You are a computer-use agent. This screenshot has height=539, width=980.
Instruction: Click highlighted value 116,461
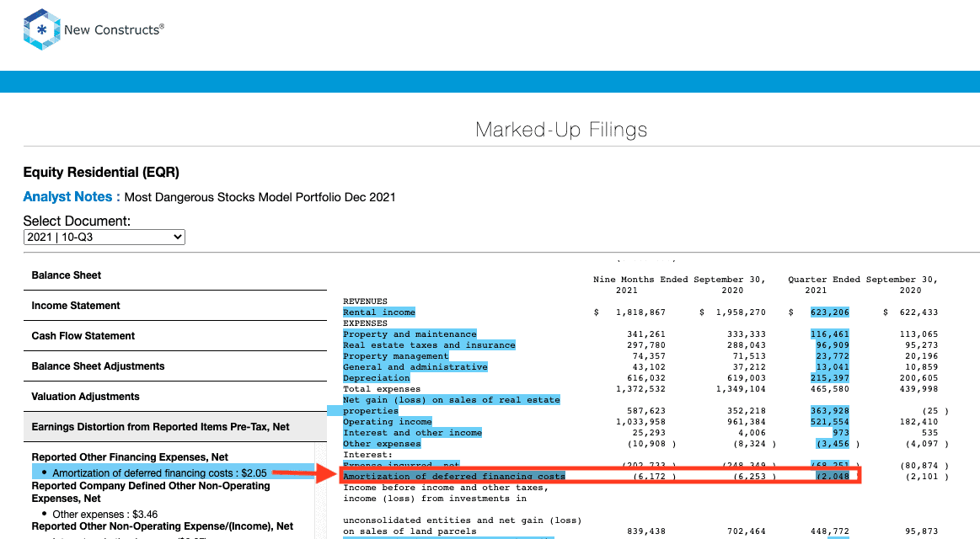829,334
